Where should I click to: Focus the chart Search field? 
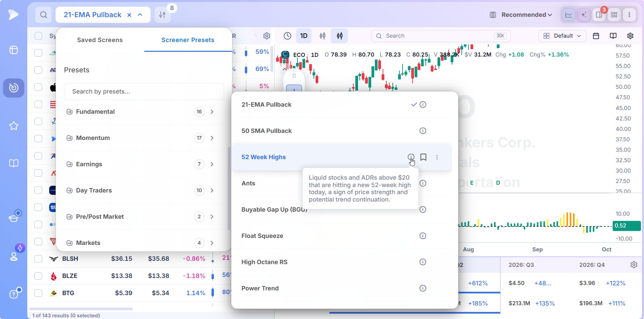[441, 36]
